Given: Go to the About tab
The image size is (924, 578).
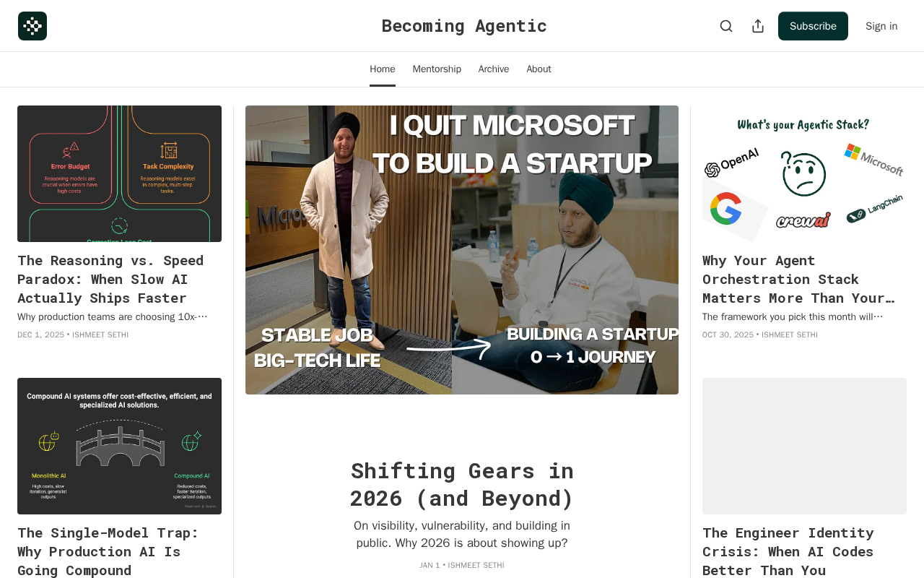Looking at the screenshot, I should (x=539, y=69).
